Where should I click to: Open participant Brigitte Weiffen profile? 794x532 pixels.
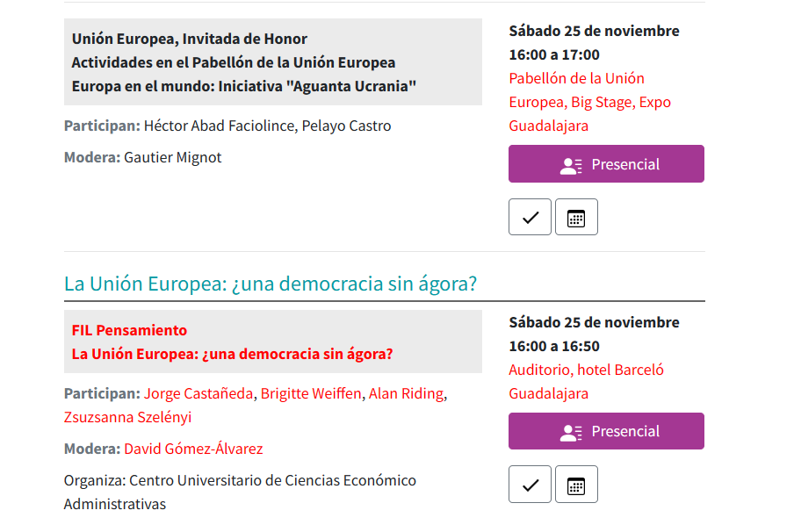click(311, 393)
